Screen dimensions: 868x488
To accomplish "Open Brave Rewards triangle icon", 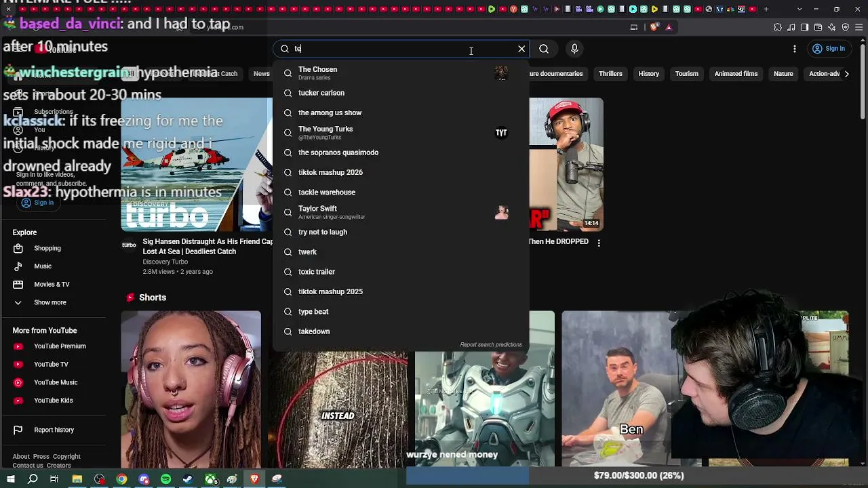I will tap(669, 27).
